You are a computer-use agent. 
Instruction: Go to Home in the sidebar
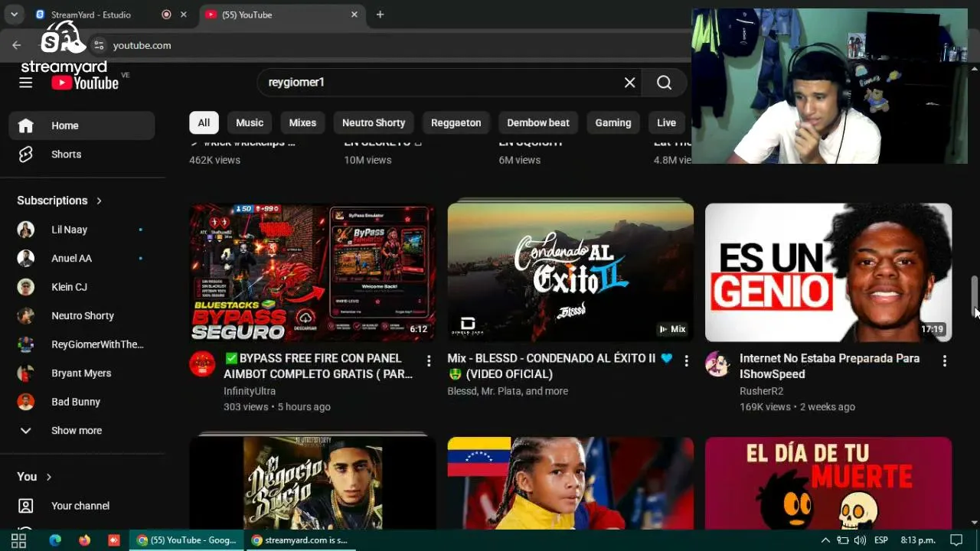(81, 126)
